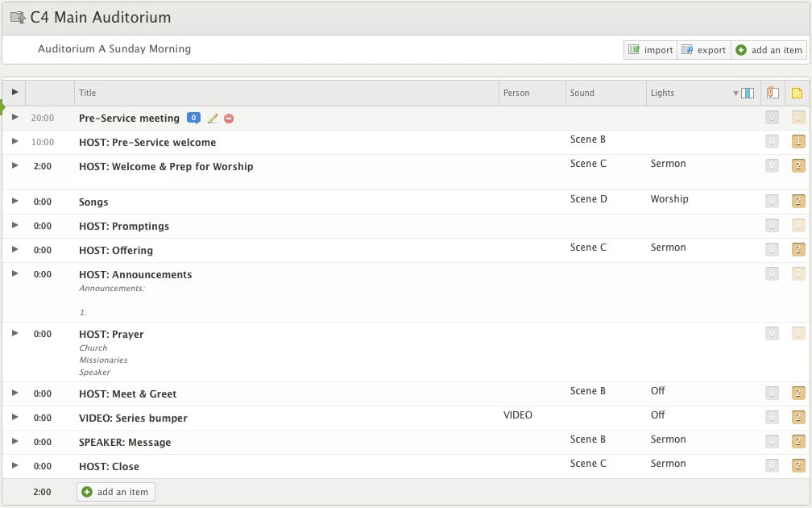Viewport: 812px width, 508px height.
Task: Open notes icon for Meet & Greet
Action: point(798,393)
